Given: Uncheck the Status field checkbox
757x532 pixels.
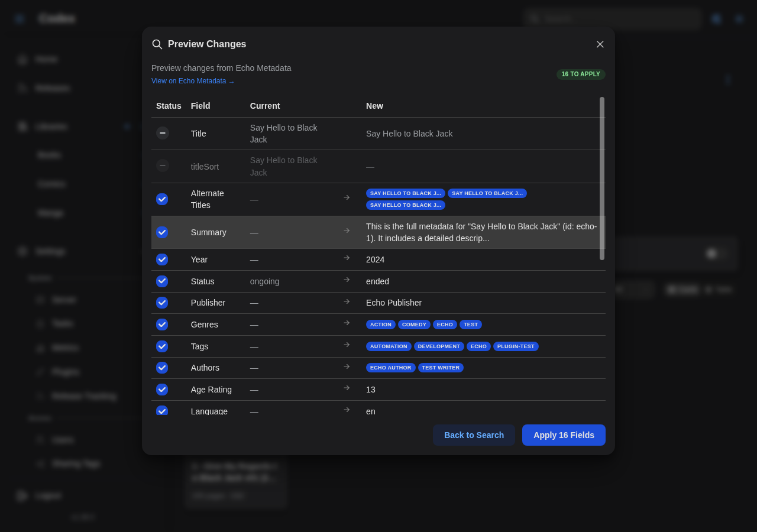Looking at the screenshot, I should point(162,281).
